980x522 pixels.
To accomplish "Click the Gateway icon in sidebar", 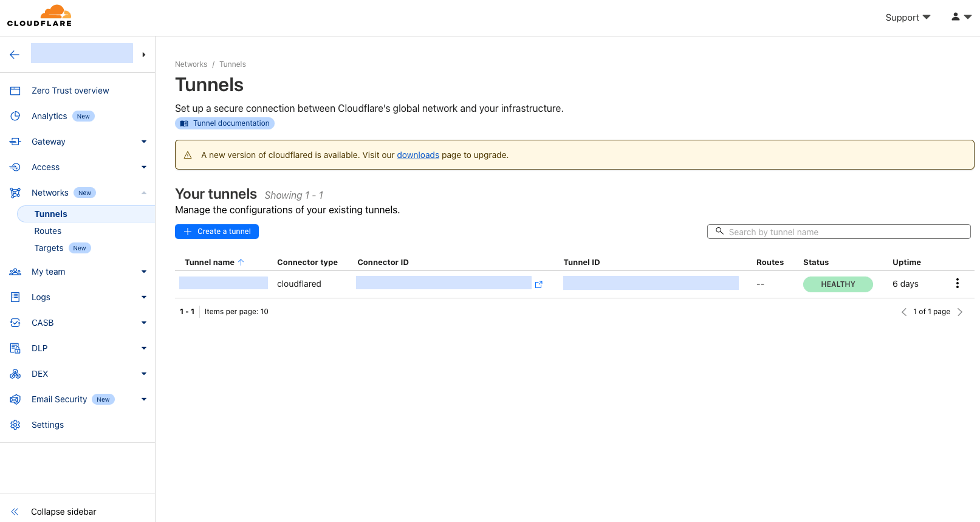I will point(15,142).
